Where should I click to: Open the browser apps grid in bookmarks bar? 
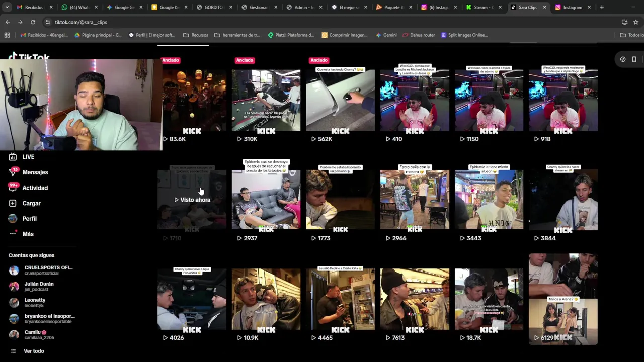click(7, 35)
